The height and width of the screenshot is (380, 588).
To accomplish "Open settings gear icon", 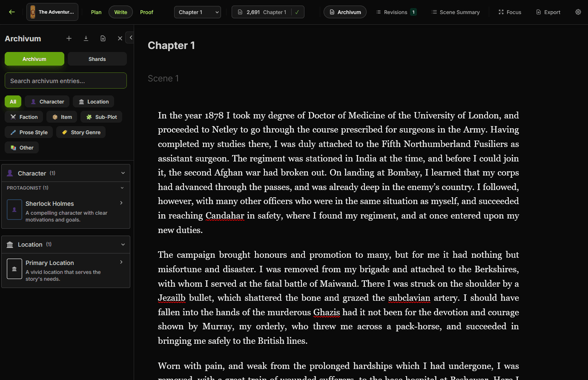I will [578, 12].
